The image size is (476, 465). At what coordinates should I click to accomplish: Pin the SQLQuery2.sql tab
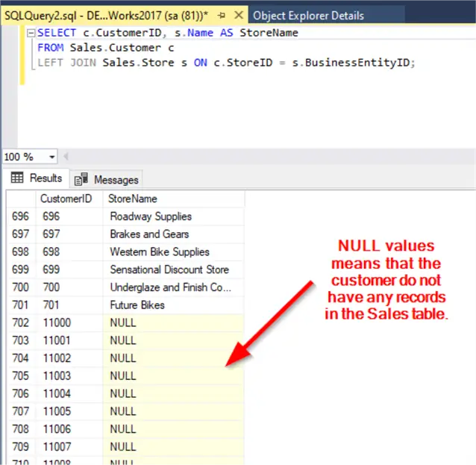(x=221, y=16)
